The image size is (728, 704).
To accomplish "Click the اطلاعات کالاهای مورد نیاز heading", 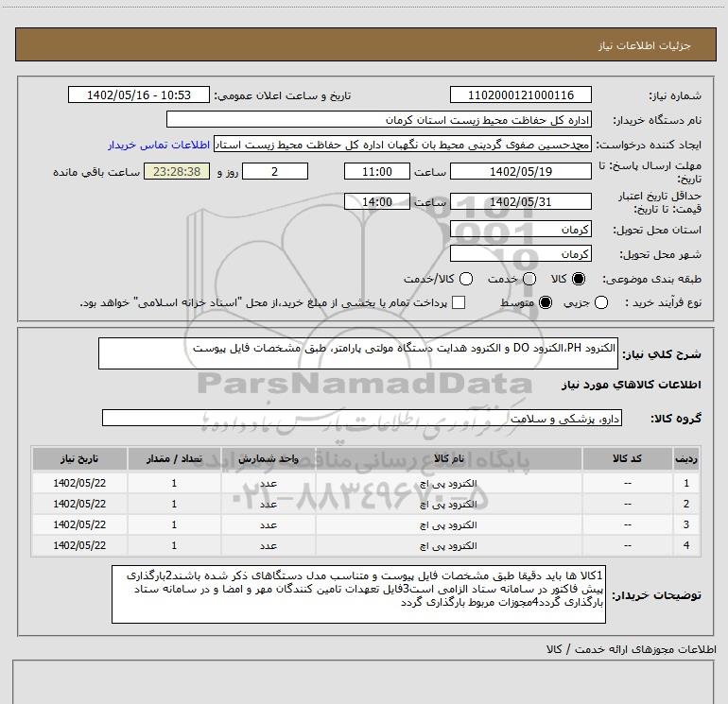I will point(632,385).
